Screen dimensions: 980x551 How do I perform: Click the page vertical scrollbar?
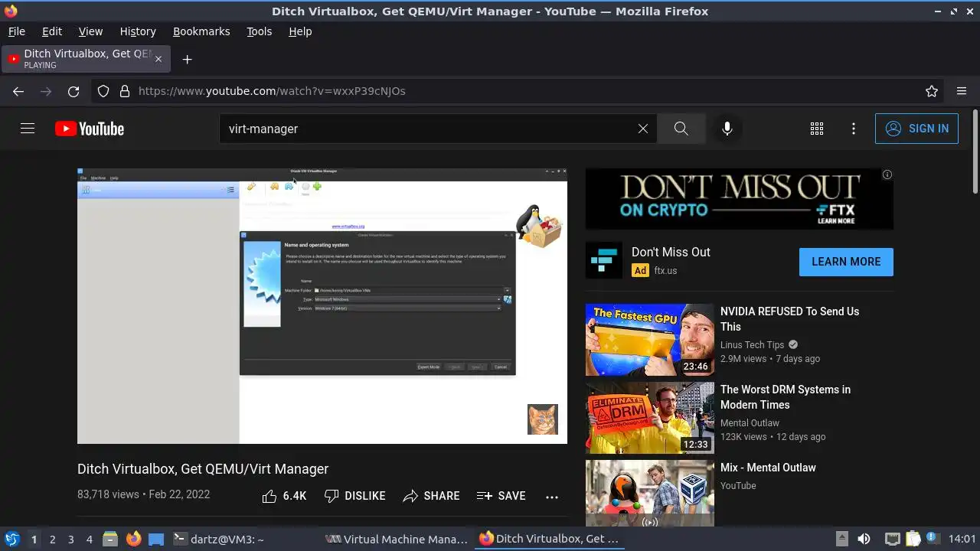pyautogui.click(x=975, y=153)
